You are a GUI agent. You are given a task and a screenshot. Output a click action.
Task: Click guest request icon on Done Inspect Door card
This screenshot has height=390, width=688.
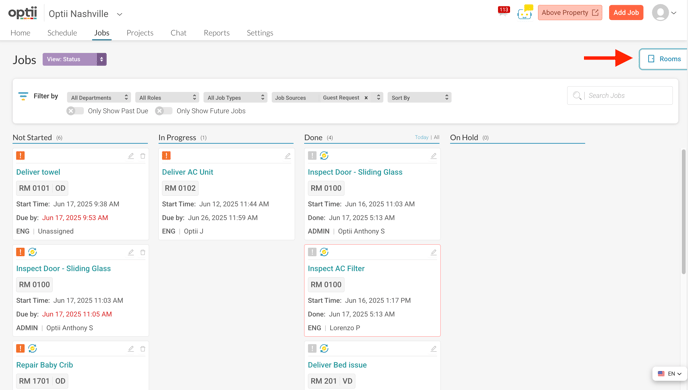324,155
